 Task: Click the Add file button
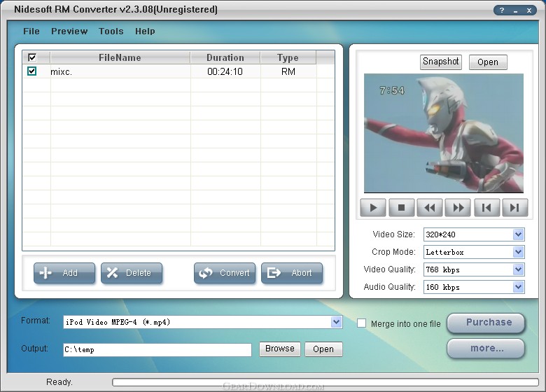[64, 273]
